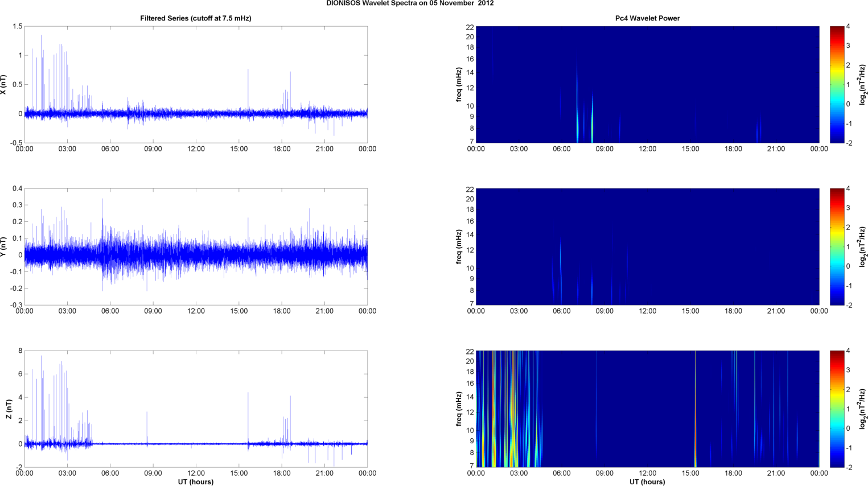Click '12:00' tick under X filtered series plot
The height and width of the screenshot is (486, 868).
[196, 149]
